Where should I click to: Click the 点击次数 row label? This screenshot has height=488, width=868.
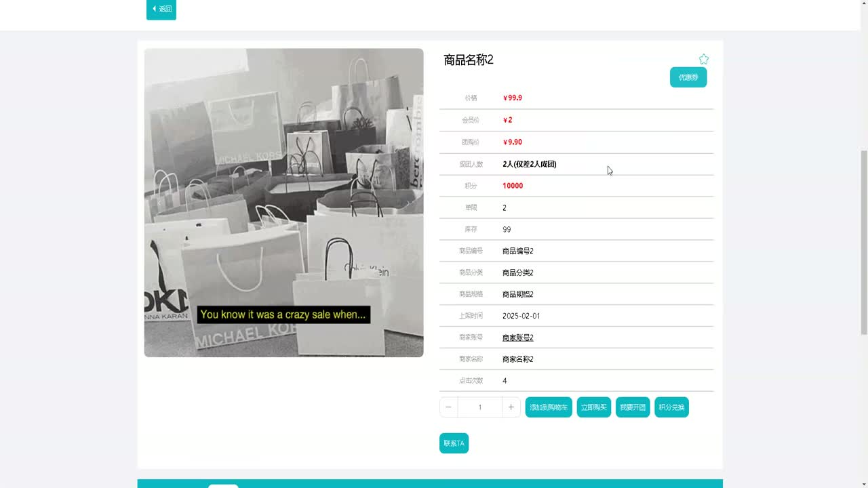pos(471,381)
